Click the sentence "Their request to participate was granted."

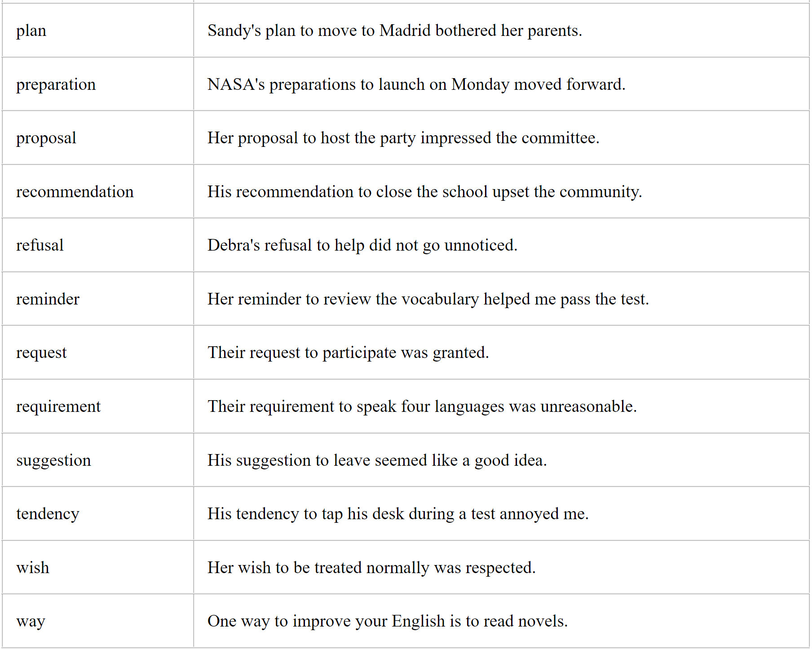[348, 353]
